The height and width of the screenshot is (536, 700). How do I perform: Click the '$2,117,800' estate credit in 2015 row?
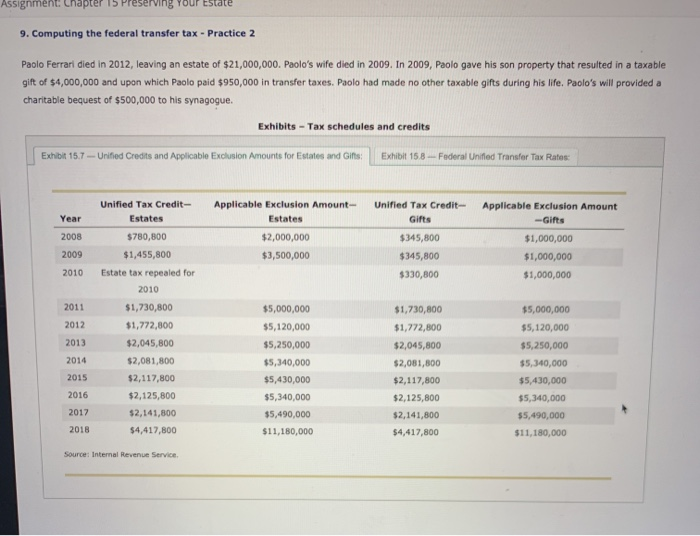[151, 378]
